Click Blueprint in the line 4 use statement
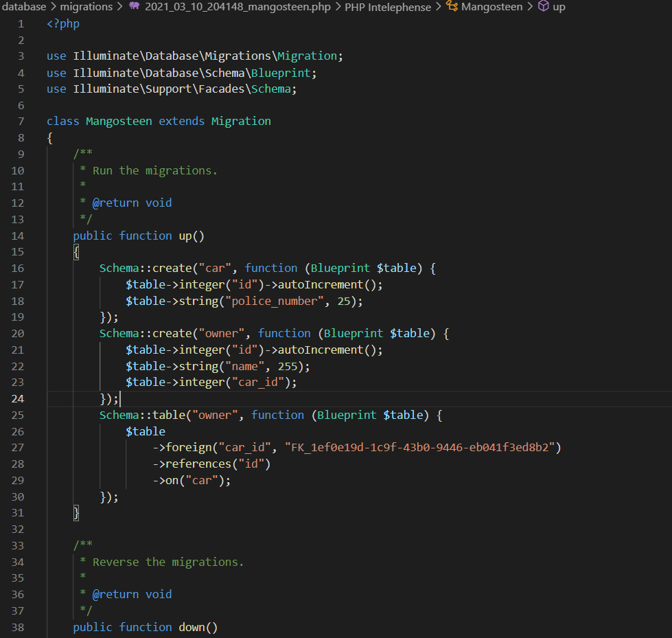 coord(281,73)
